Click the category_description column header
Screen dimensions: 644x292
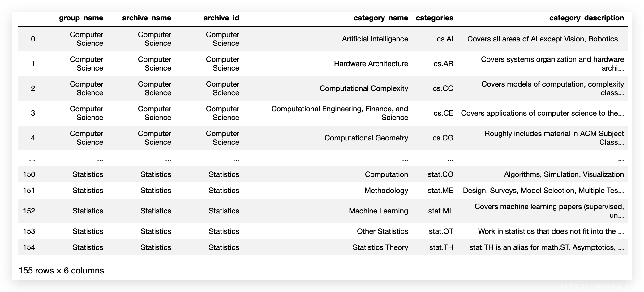[x=586, y=18]
